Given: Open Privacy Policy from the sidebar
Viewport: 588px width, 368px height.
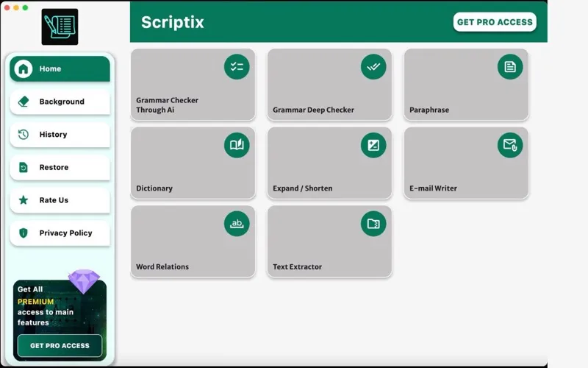Looking at the screenshot, I should (x=60, y=233).
